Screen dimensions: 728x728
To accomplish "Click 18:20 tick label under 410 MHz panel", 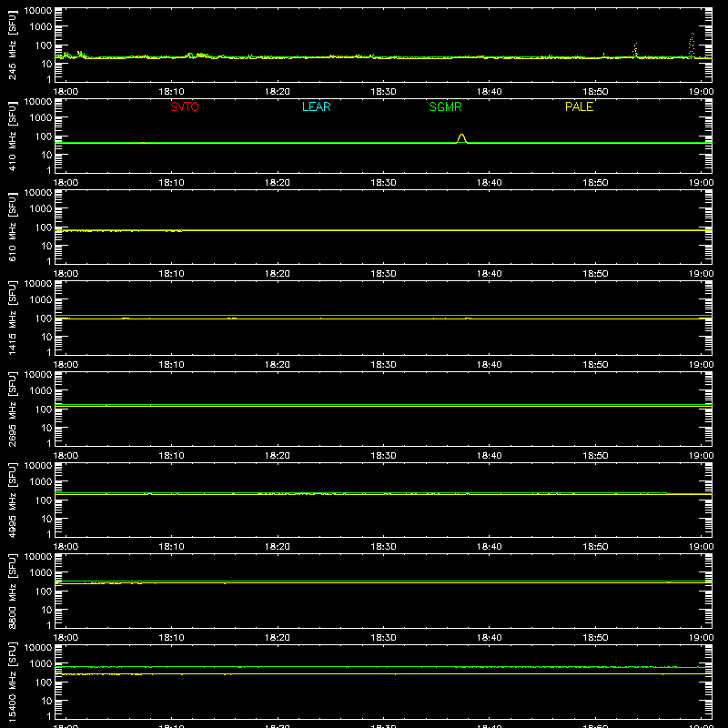I will point(278,183).
